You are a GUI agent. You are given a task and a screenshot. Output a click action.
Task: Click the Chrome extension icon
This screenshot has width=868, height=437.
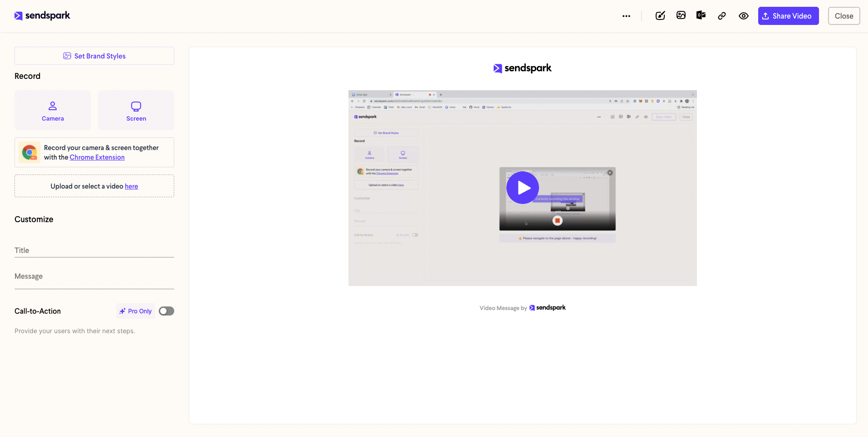click(x=29, y=152)
